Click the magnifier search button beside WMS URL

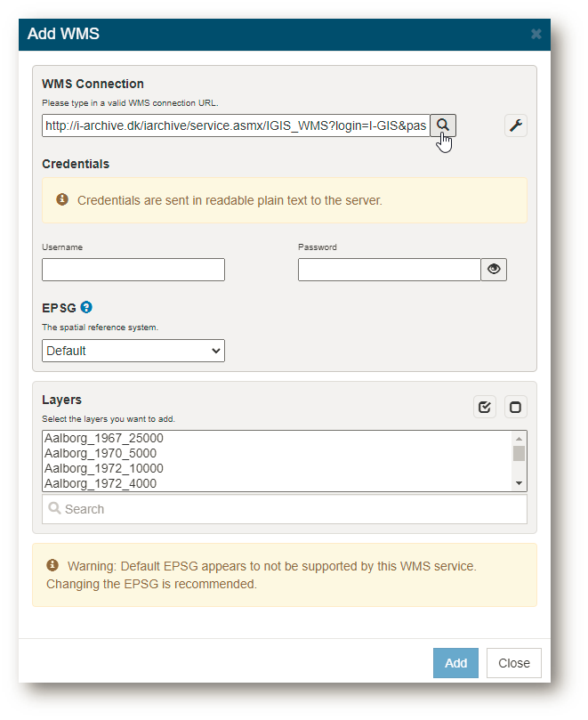coord(443,125)
